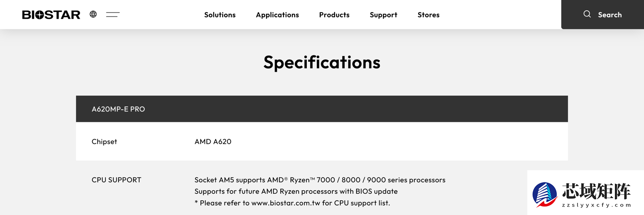Open the Support menu

point(383,15)
